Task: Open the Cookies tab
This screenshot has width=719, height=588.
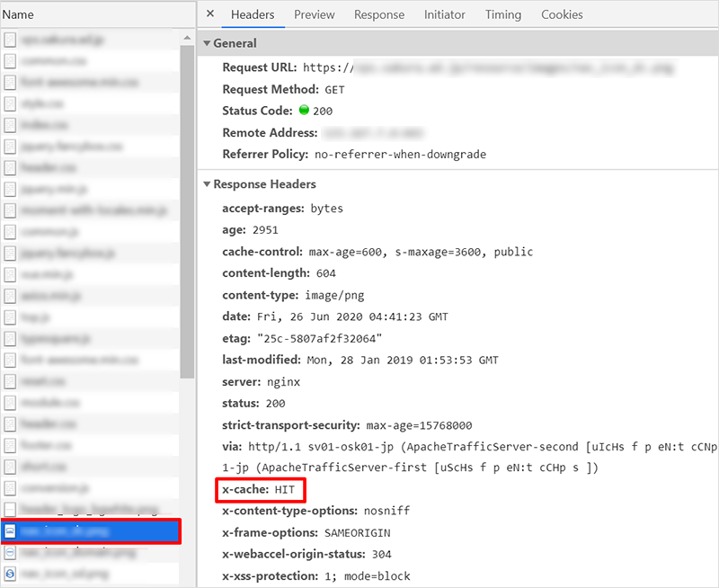Action: point(562,14)
